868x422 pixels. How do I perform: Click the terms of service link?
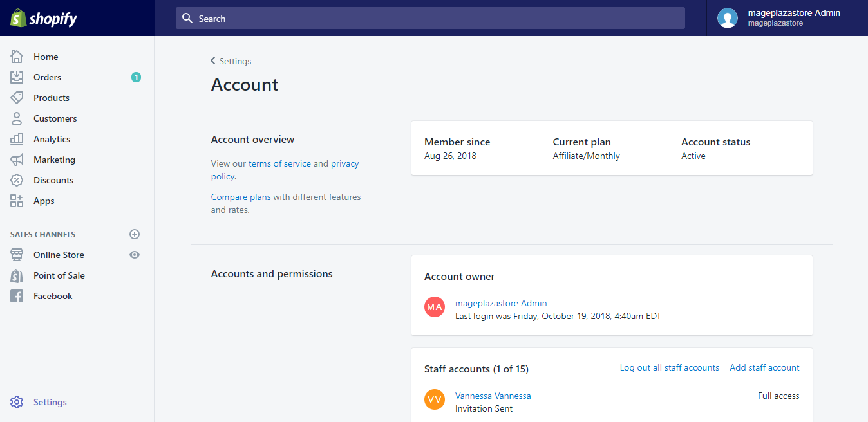279,163
